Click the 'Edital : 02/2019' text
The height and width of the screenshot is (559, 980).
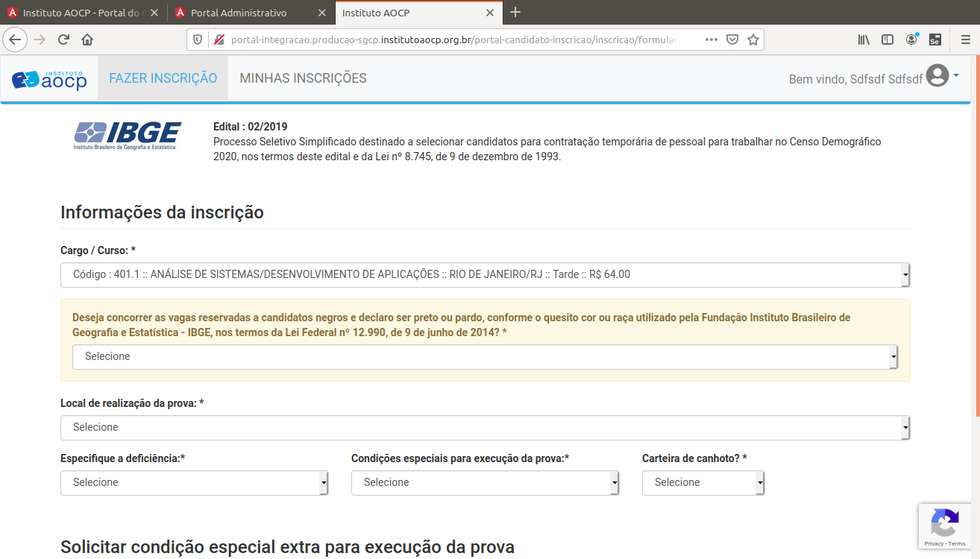(x=251, y=127)
